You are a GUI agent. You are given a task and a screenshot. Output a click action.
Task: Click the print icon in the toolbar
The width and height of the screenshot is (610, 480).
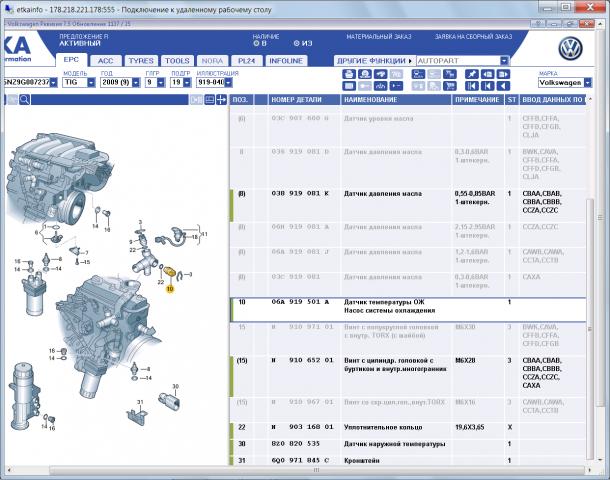(349, 74)
